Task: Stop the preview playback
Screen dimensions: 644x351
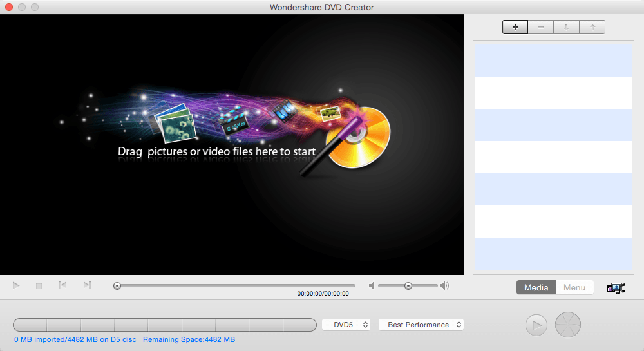Action: pos(39,285)
